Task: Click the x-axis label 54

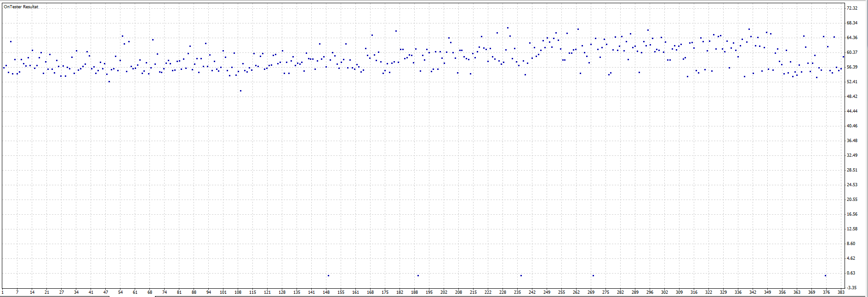Action: point(120,292)
